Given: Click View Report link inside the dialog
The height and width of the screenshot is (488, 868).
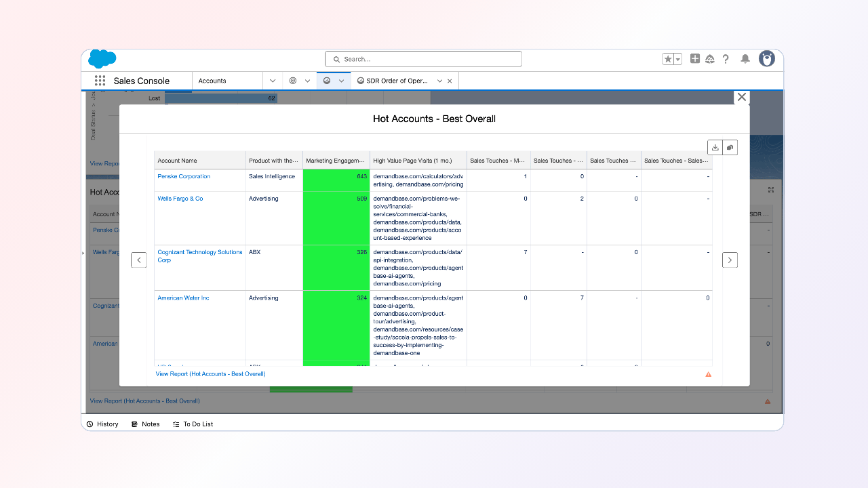Looking at the screenshot, I should coord(210,374).
